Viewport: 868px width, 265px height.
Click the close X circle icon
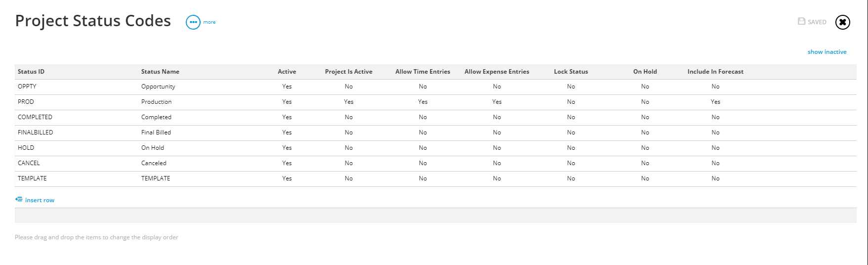(843, 22)
